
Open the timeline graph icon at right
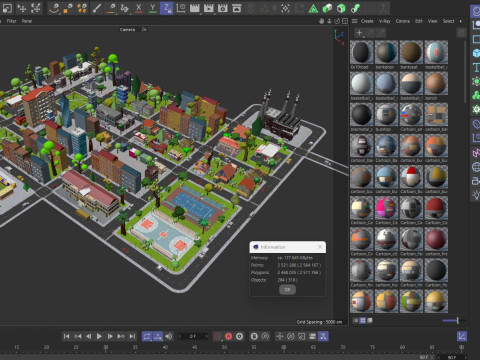(x=462, y=336)
